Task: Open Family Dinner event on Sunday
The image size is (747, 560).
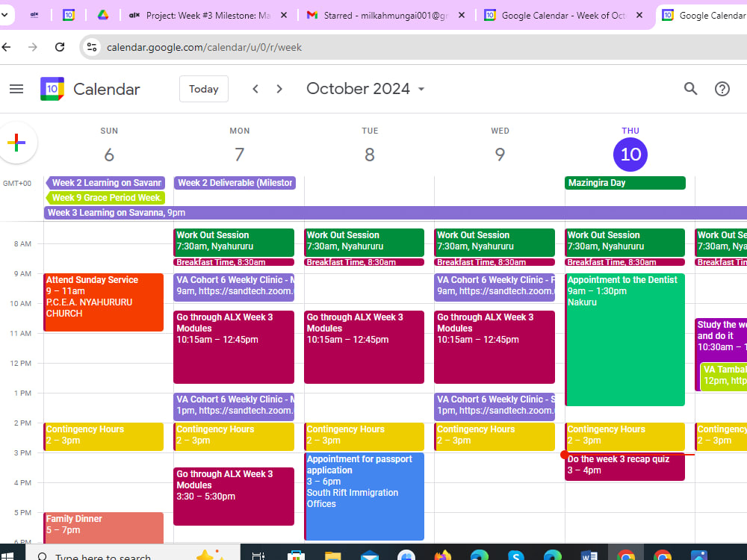Action: [x=103, y=528]
